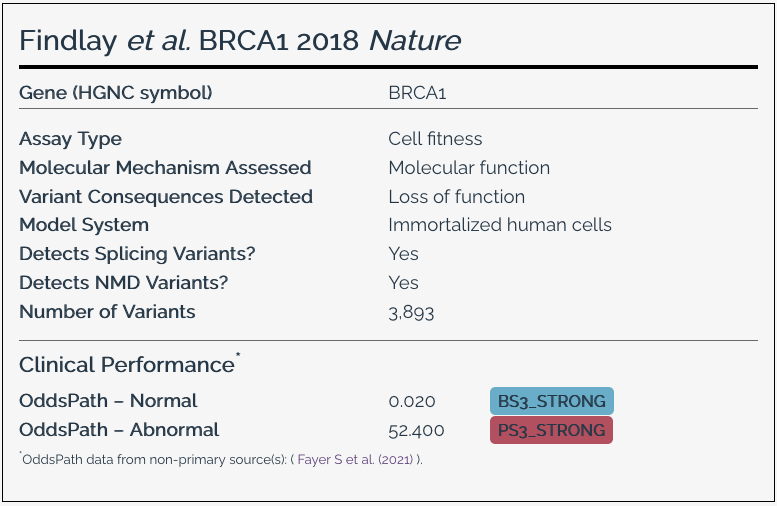The width and height of the screenshot is (777, 506).
Task: Open the Fayer S et al. (2021) link
Action: (x=366, y=460)
